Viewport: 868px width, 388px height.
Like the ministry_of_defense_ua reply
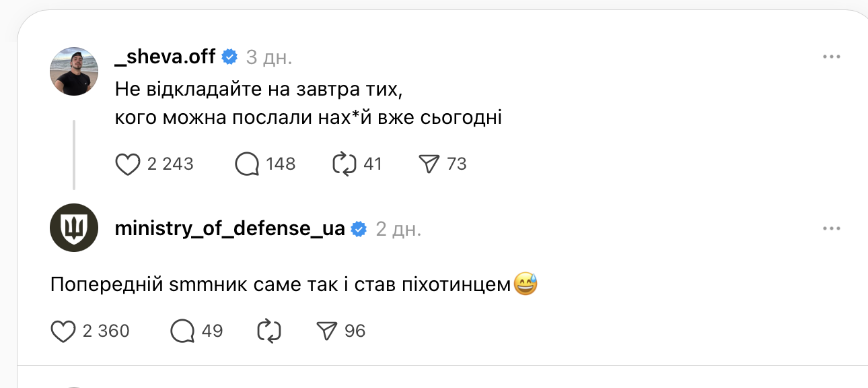click(63, 330)
